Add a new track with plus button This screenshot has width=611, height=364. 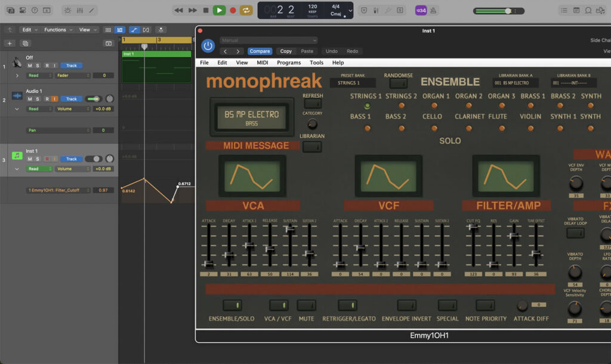(9, 43)
